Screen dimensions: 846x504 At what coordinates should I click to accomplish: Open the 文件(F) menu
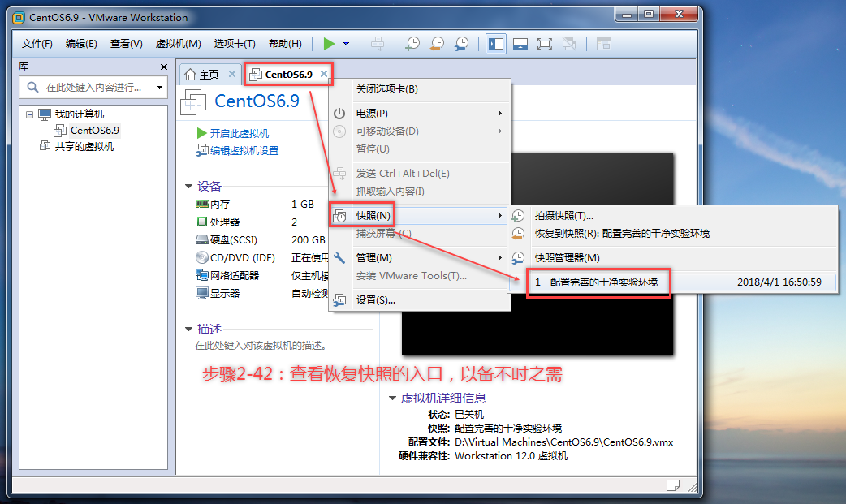pos(37,44)
